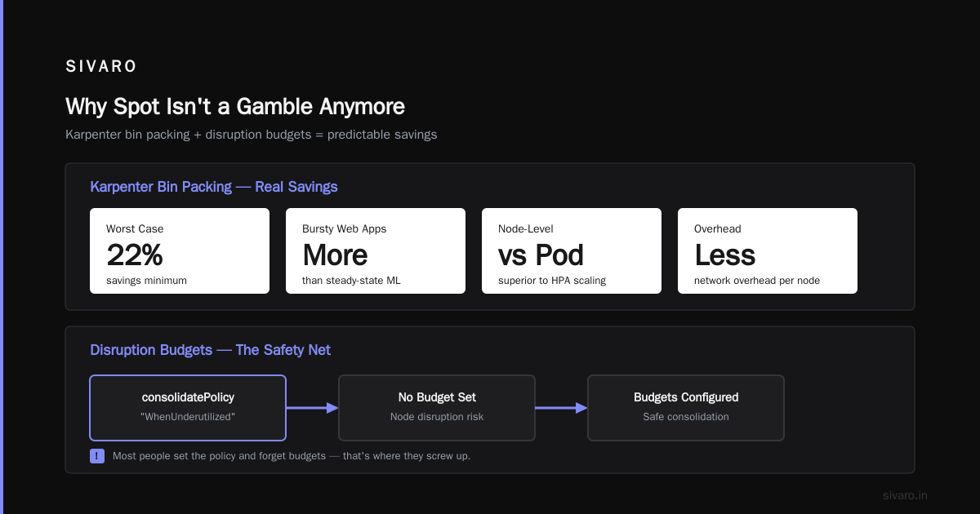
Task: Click the Node disruption risk caption
Action: [x=437, y=417]
